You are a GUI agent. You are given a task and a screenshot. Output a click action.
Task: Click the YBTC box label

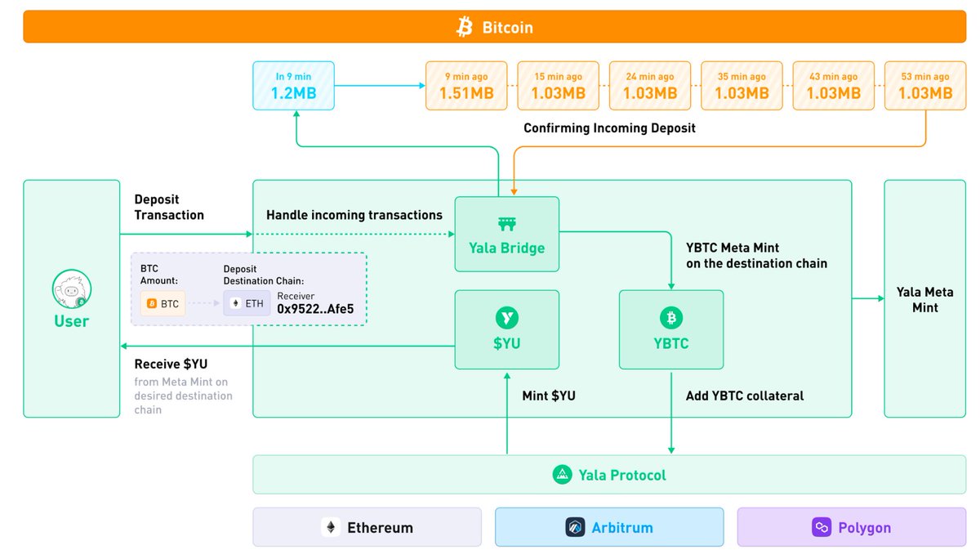click(x=671, y=343)
